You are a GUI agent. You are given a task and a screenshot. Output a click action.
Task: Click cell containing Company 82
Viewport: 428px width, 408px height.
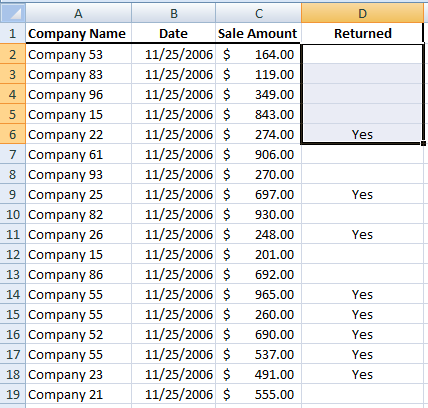coord(78,214)
